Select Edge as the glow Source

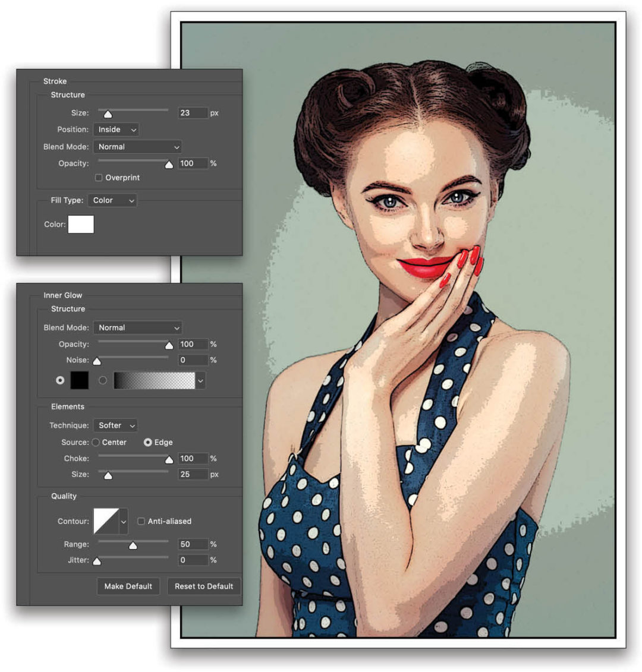[x=148, y=442]
